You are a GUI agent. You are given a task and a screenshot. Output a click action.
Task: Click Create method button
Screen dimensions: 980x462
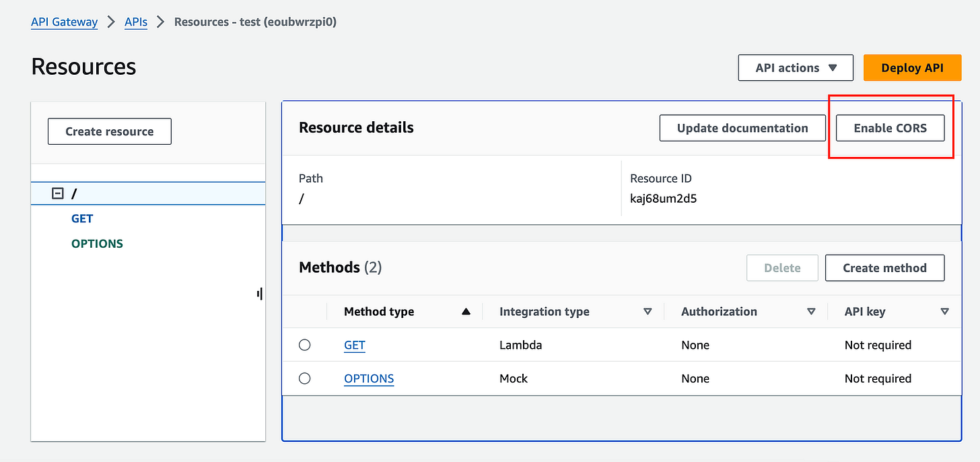pos(884,268)
